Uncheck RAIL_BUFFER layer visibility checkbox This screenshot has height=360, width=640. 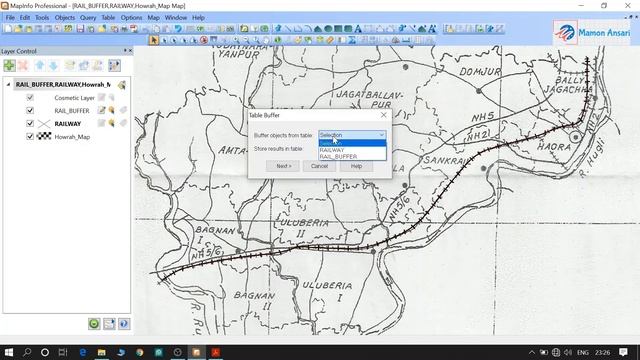pos(30,111)
